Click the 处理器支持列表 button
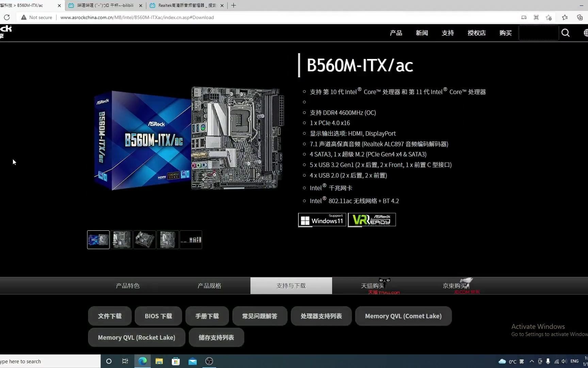This screenshot has width=588, height=368. point(321,316)
